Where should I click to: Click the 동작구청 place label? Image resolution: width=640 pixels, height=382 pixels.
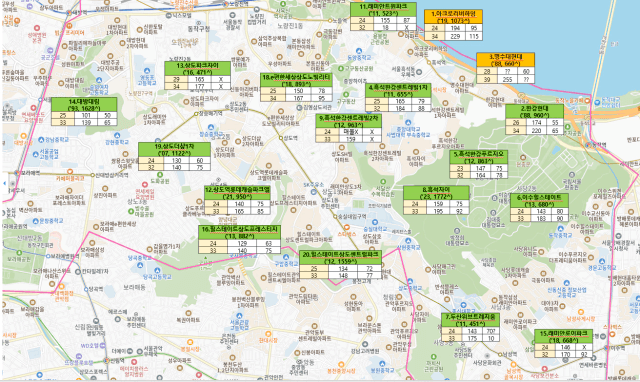[198, 29]
